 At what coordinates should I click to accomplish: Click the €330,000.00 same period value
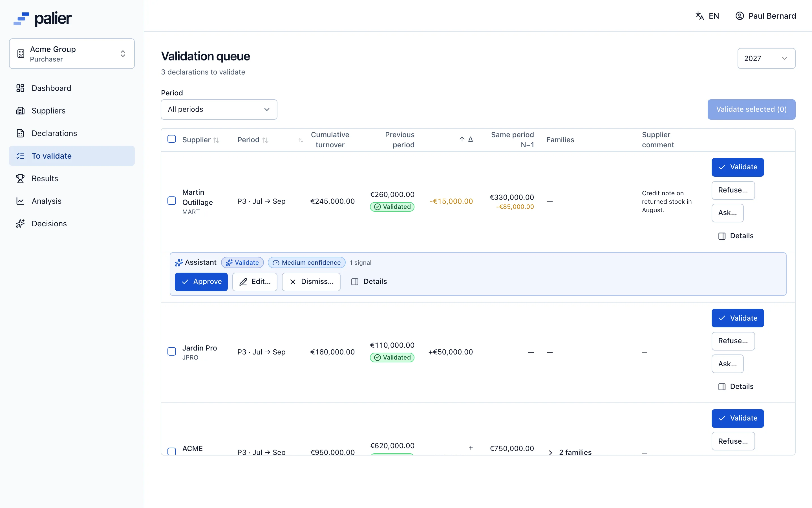coord(512,197)
